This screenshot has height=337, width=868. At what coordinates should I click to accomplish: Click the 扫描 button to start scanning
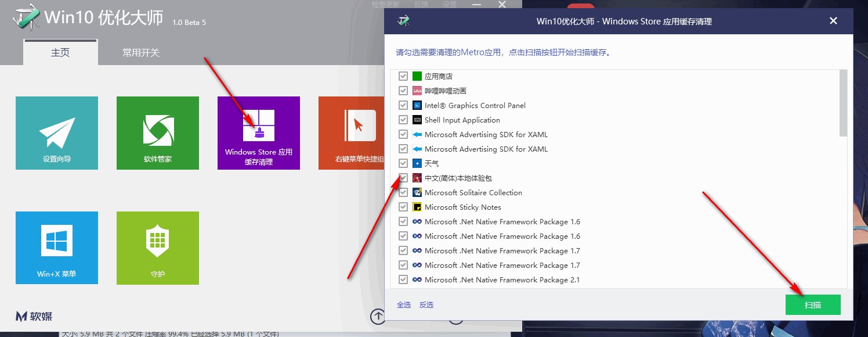tap(813, 304)
